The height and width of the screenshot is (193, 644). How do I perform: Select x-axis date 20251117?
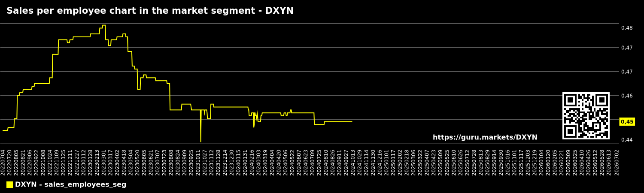coord(522,162)
